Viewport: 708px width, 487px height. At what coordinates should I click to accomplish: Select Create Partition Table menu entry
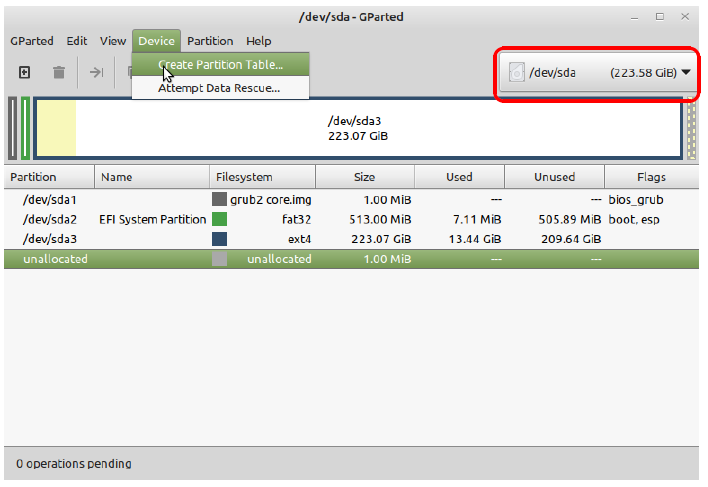[x=221, y=65]
